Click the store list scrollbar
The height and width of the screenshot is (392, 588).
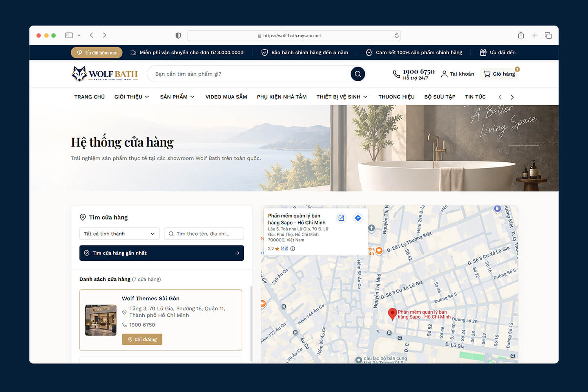pyautogui.click(x=251, y=323)
